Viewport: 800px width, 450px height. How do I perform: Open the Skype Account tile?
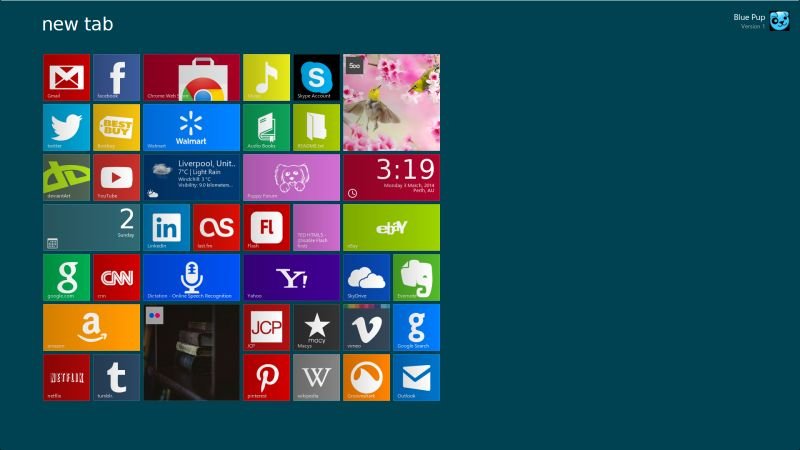(x=316, y=78)
